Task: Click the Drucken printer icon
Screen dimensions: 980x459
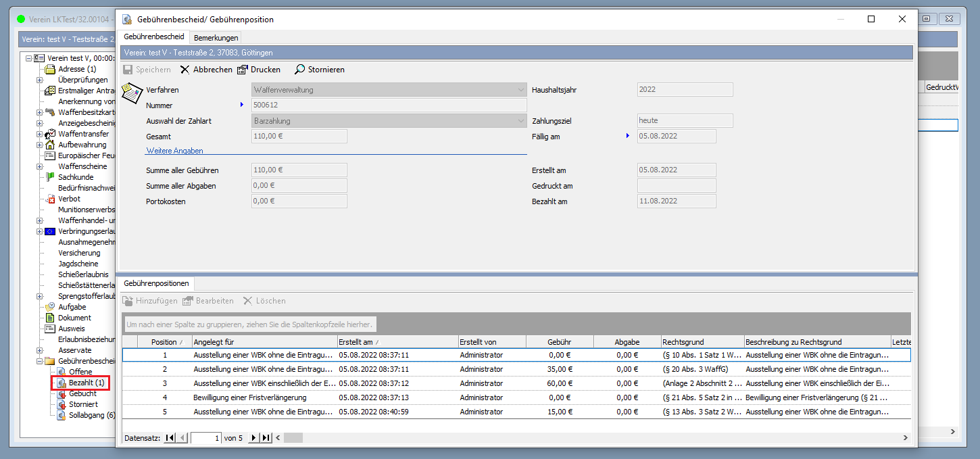Action: [243, 70]
